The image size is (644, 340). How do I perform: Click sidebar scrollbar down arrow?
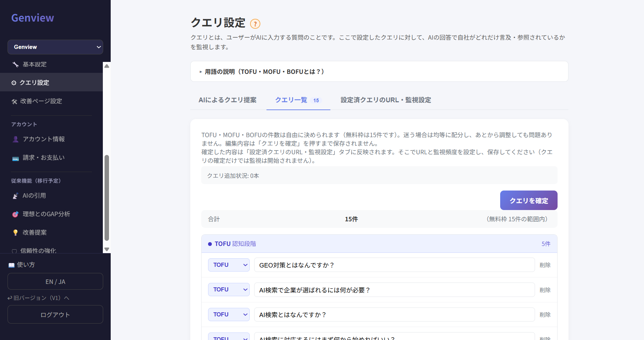tap(107, 249)
